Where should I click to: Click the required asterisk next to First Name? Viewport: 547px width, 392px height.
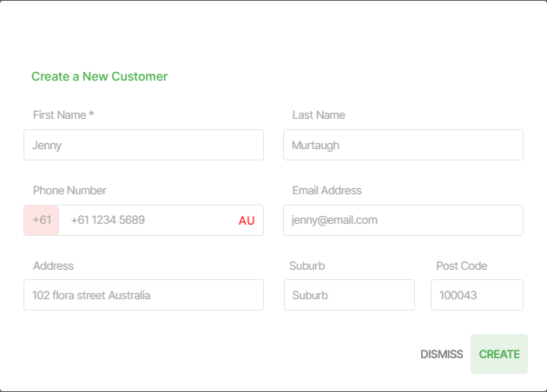click(x=91, y=114)
